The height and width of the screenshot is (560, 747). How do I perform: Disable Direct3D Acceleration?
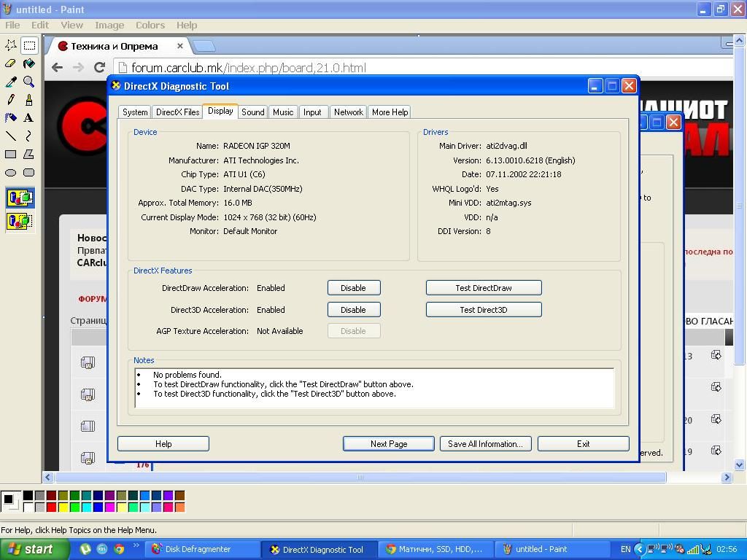point(354,310)
